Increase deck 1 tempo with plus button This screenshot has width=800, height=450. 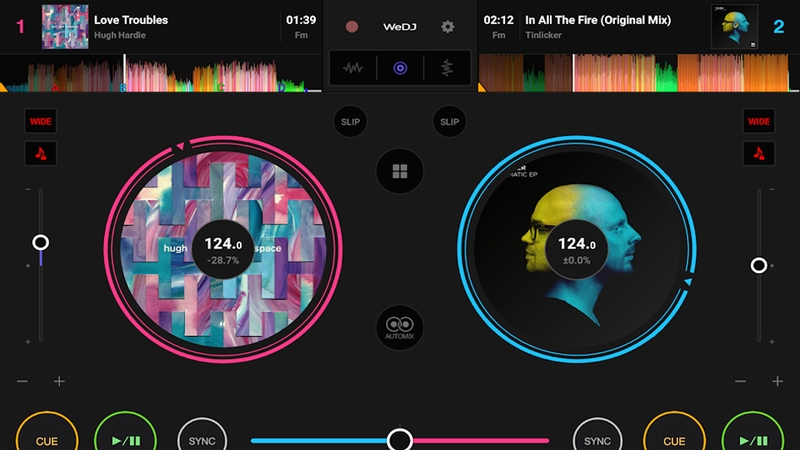click(x=59, y=381)
